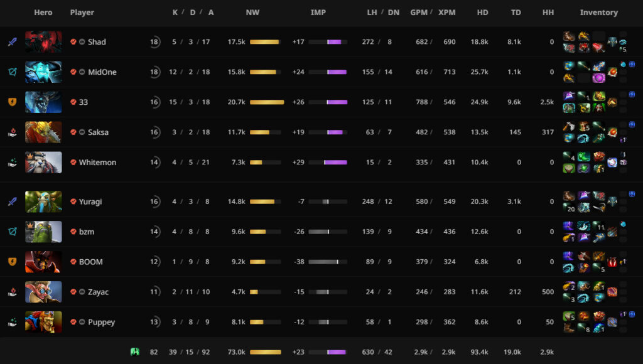The image size is (643, 364).
Task: Sort by the IMP column header
Action: coord(318,13)
